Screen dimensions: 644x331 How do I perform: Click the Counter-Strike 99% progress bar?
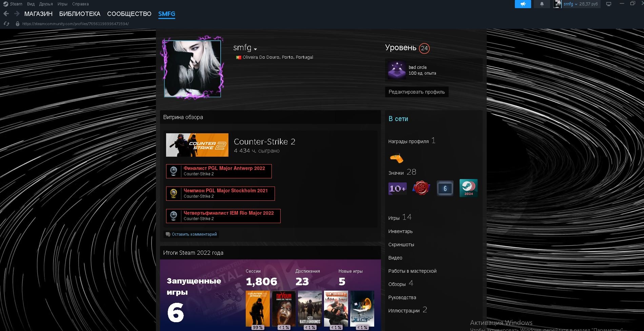pos(258,328)
